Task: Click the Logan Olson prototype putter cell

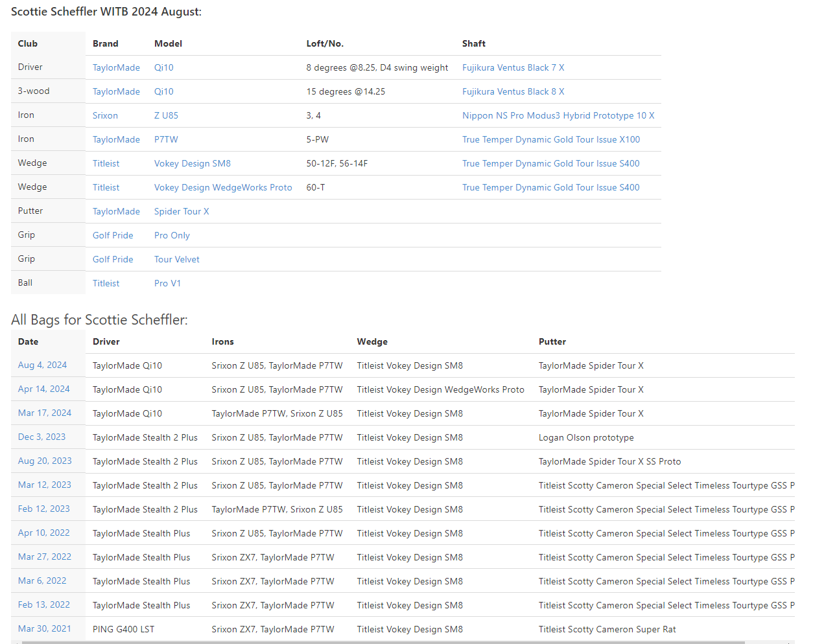Action: point(586,437)
